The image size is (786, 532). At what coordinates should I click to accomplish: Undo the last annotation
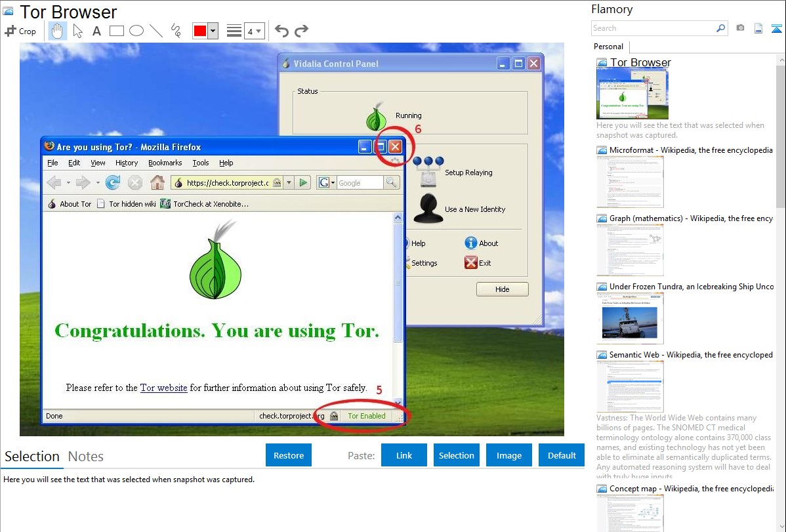281,31
